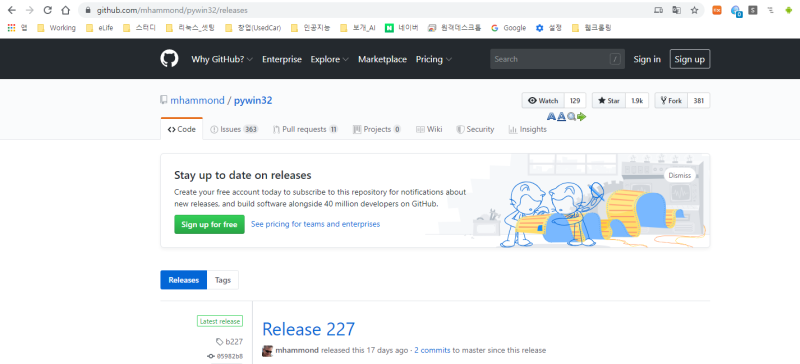Open the browser home page icon
This screenshot has width=800, height=364.
coord(65,10)
